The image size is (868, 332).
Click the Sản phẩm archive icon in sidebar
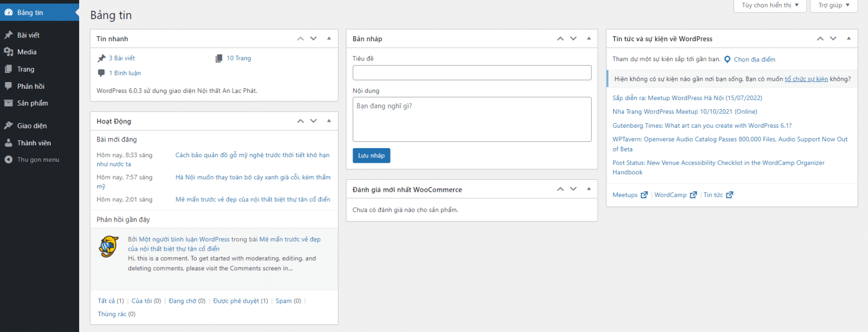pos(8,103)
